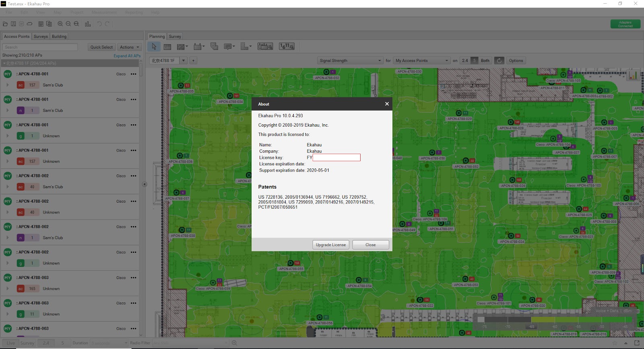
Task: Click the zoom to fit icon
Action: [76, 24]
